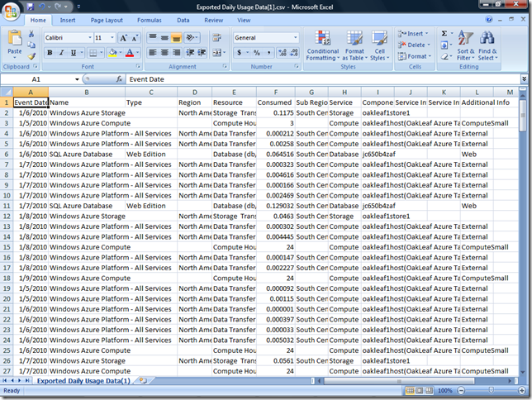
Task: Switch to the Insert ribbon tab
Action: (x=68, y=21)
